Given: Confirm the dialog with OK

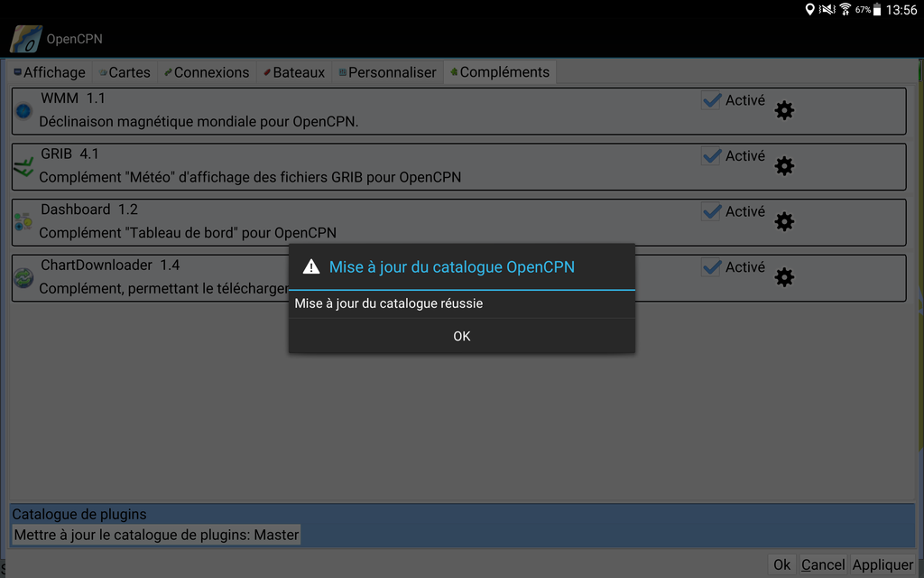Looking at the screenshot, I should (462, 336).
